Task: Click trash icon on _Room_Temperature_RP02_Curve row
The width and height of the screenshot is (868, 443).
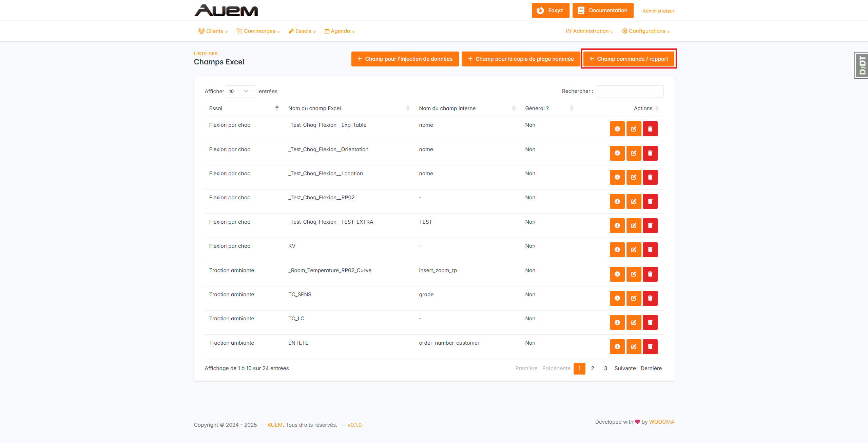Action: [x=650, y=274]
